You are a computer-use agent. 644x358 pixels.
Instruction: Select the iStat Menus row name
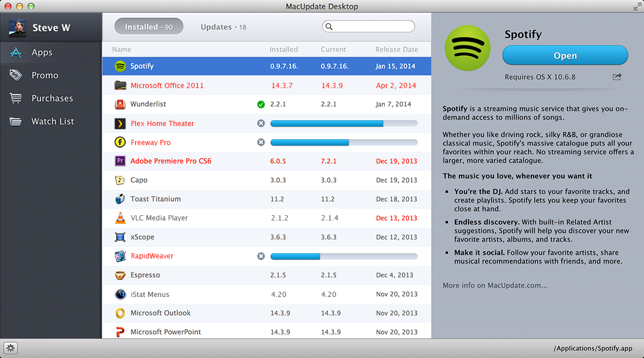point(149,294)
